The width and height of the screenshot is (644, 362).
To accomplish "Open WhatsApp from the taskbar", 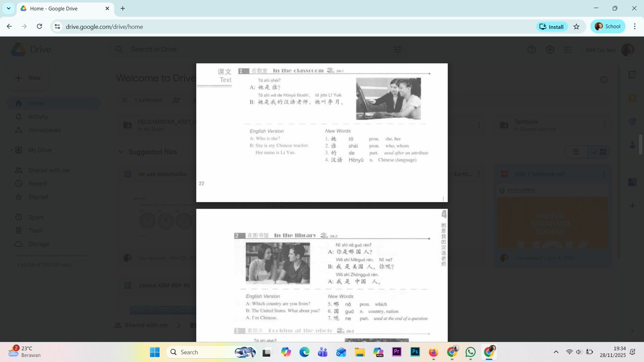I will [471, 352].
